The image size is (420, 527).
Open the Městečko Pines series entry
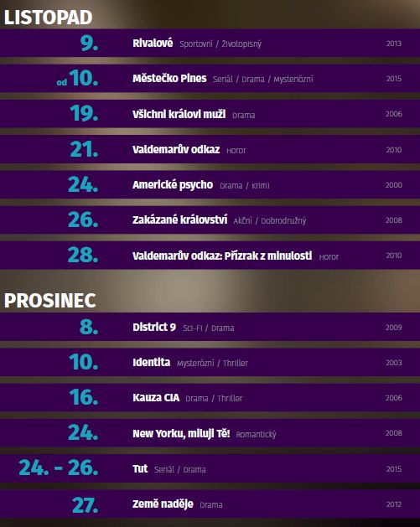169,79
